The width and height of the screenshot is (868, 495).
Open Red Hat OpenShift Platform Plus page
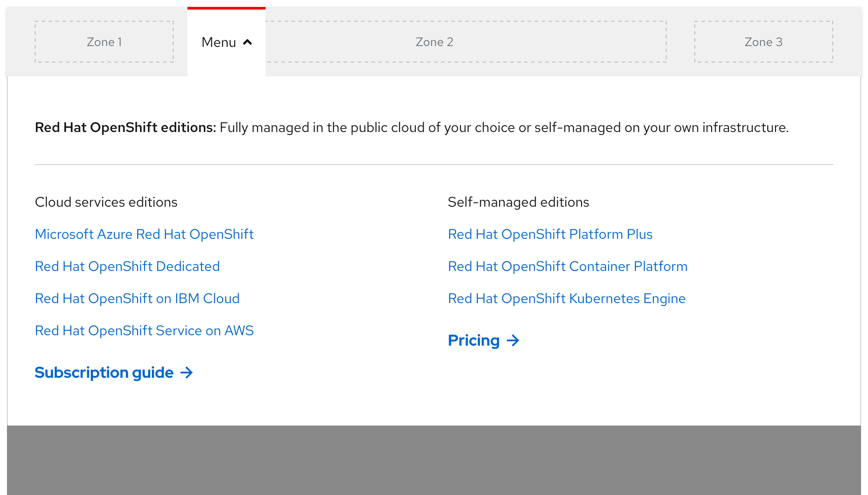[550, 234]
